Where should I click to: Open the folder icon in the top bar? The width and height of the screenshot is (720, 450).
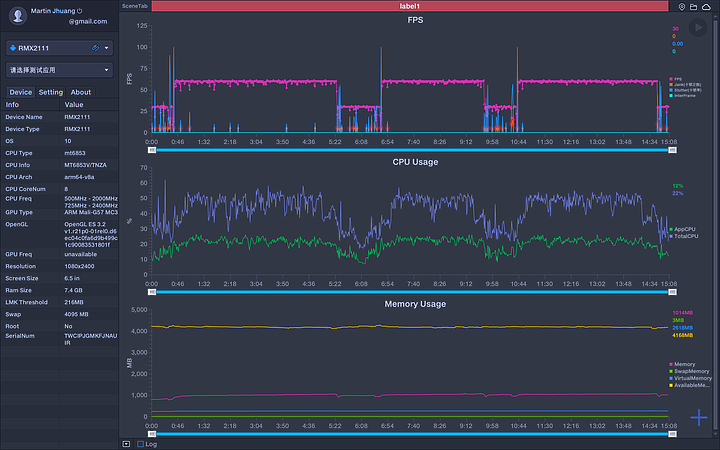tap(693, 6)
